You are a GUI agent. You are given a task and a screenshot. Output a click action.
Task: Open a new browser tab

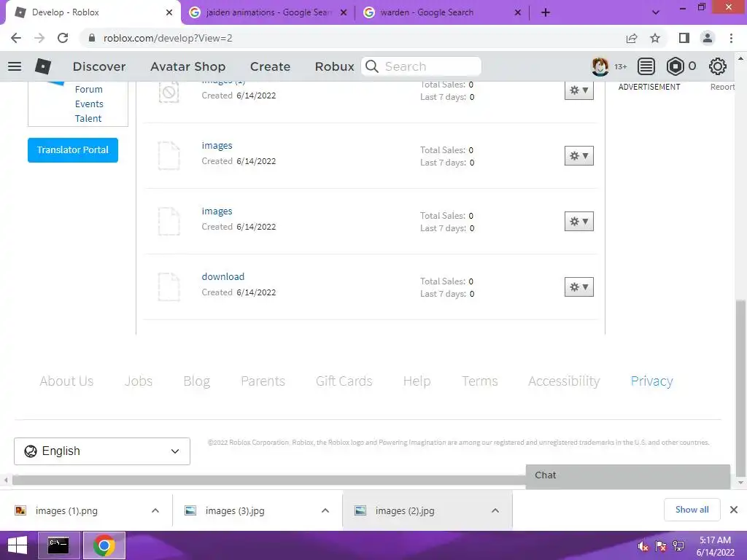(x=546, y=12)
